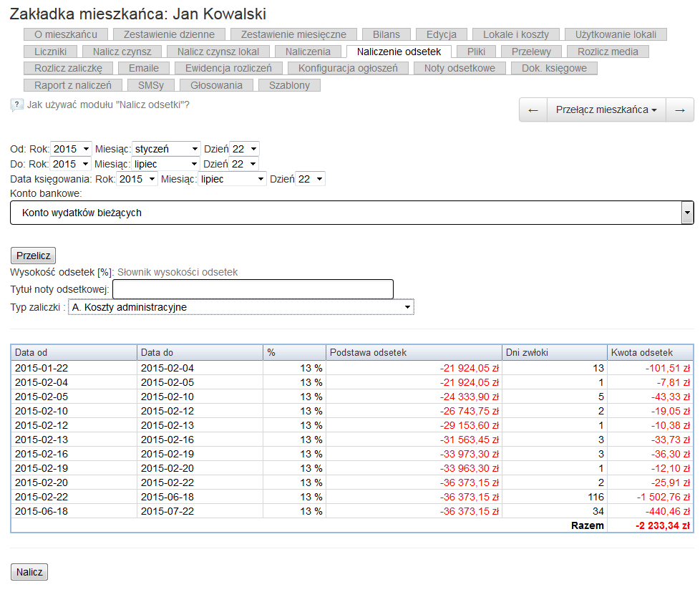Open 'Od' month dropdown showing styczeń
This screenshot has height=592, width=700.
tap(166, 149)
